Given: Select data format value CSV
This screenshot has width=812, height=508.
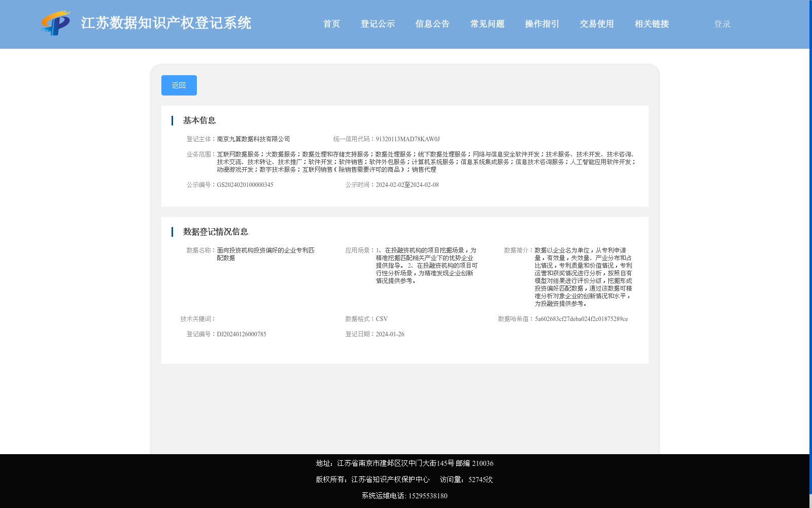Looking at the screenshot, I should (382, 319).
